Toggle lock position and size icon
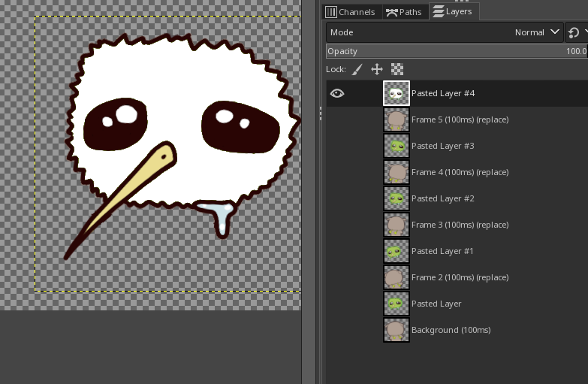Screen dimensions: 588x384 click(x=377, y=69)
